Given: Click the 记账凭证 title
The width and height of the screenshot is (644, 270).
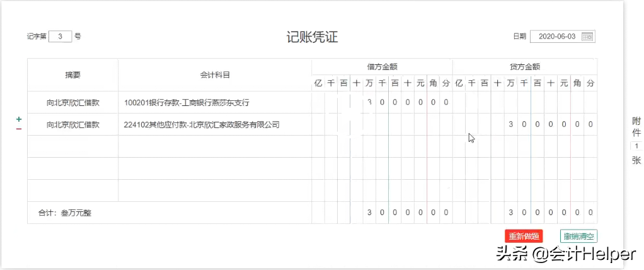Looking at the screenshot, I should coord(312,37).
